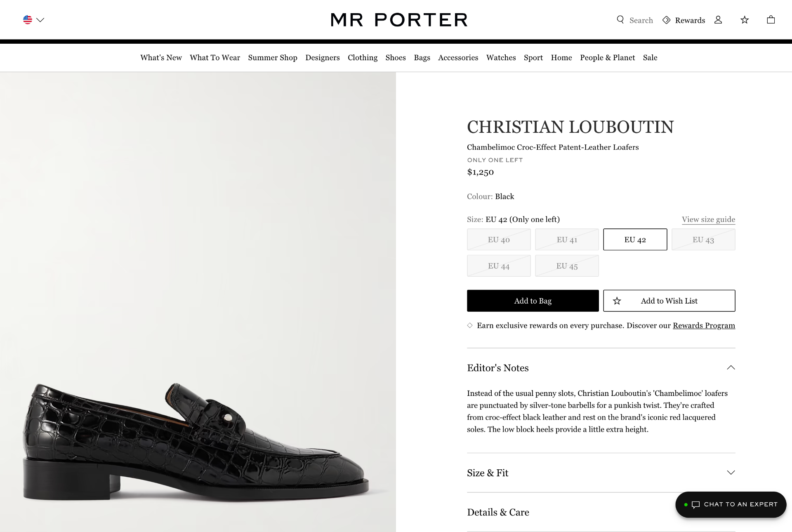The image size is (792, 532).
Task: Collapse the Editor's Notes section
Action: [x=731, y=367]
